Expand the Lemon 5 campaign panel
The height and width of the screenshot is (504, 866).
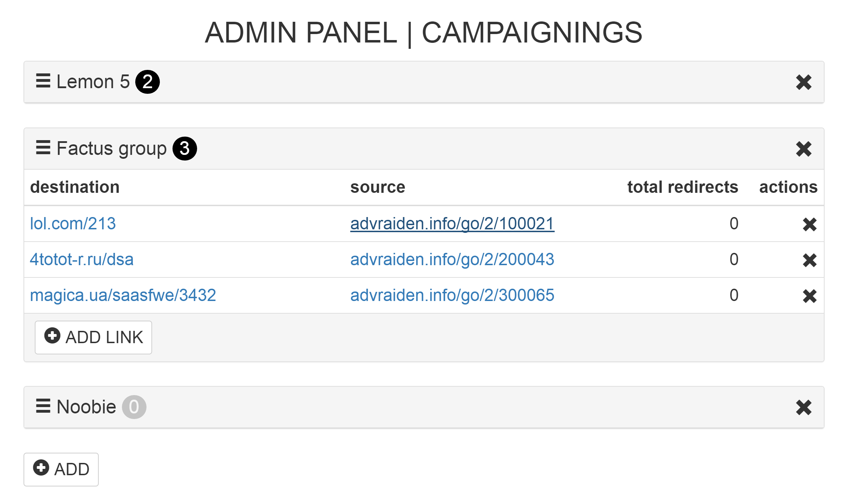(x=93, y=82)
